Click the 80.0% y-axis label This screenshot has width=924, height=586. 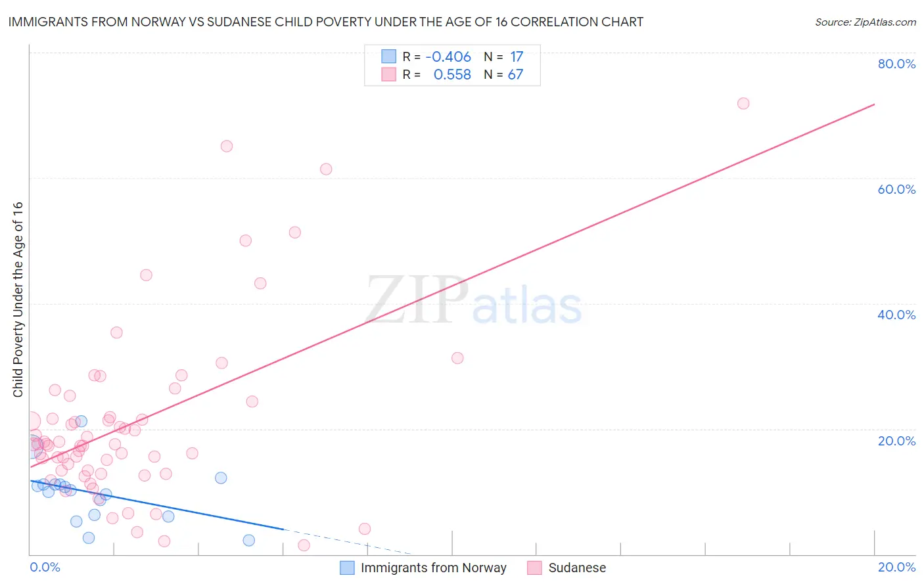896,64
